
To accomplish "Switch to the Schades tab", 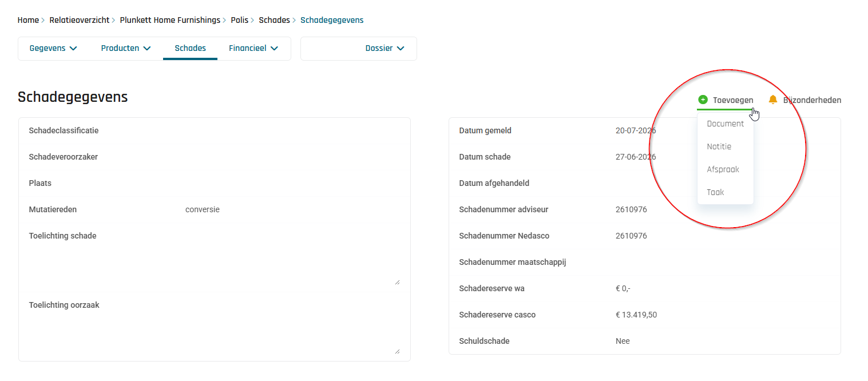I will [x=190, y=48].
